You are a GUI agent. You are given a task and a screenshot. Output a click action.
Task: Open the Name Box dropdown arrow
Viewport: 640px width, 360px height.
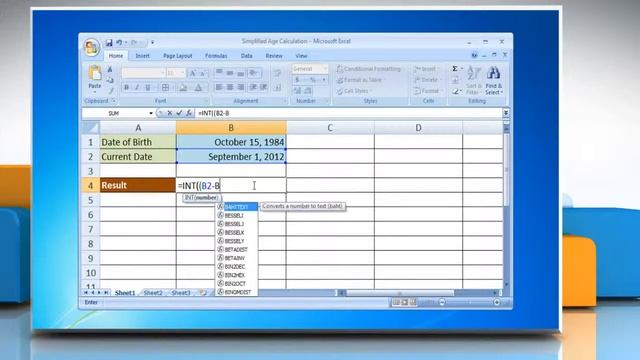coord(151,113)
